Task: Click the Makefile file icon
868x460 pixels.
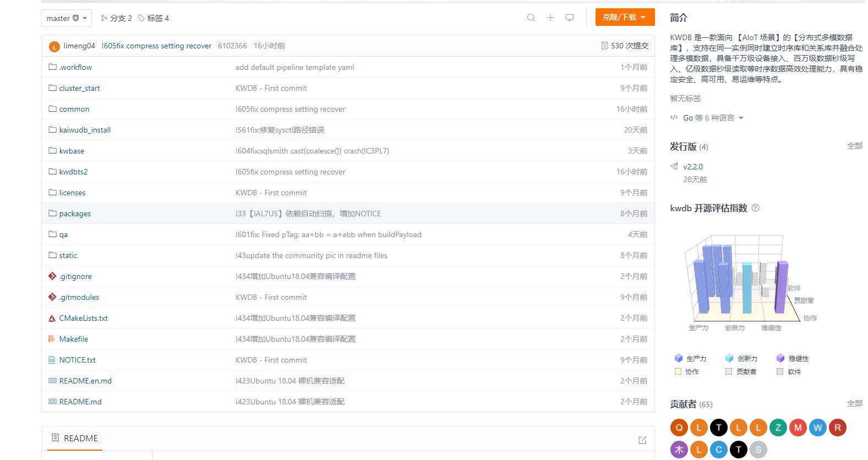Action: pyautogui.click(x=52, y=339)
